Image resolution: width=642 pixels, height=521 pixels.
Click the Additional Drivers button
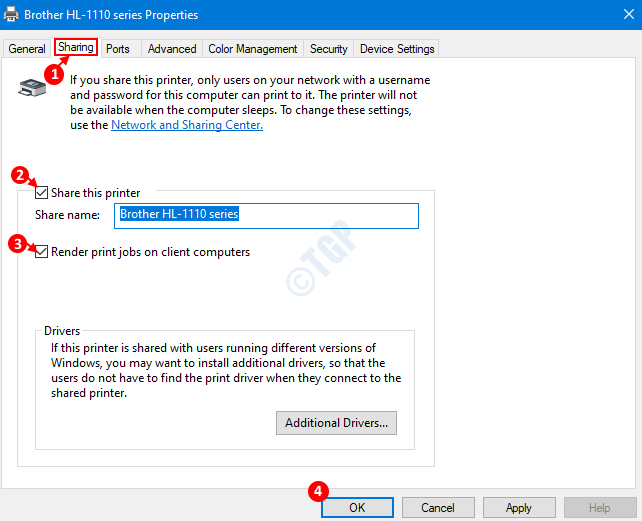336,423
